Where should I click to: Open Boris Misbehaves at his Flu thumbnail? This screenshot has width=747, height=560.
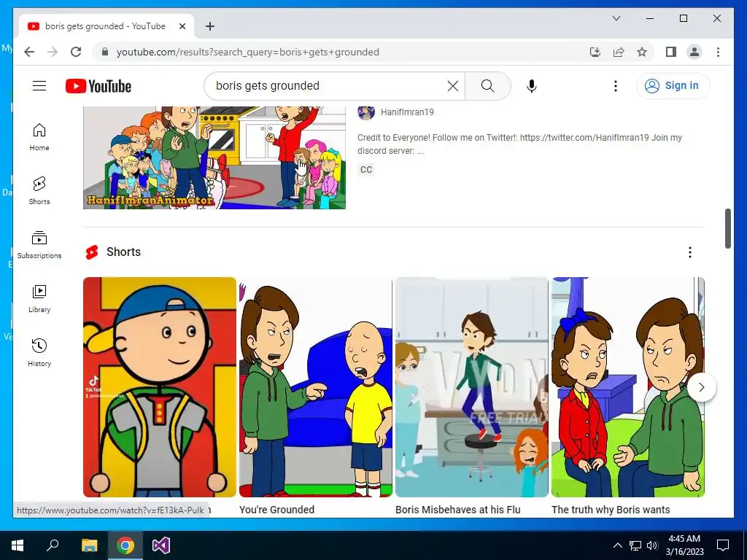click(472, 387)
